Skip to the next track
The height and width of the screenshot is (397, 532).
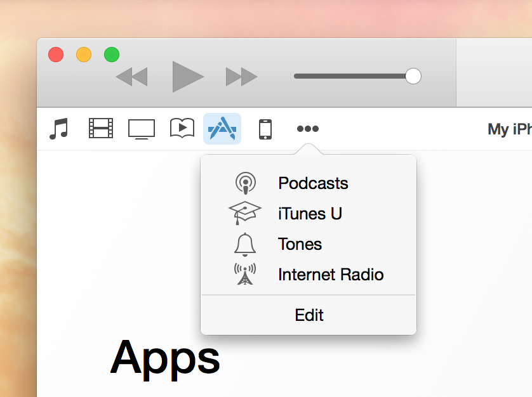pos(241,75)
